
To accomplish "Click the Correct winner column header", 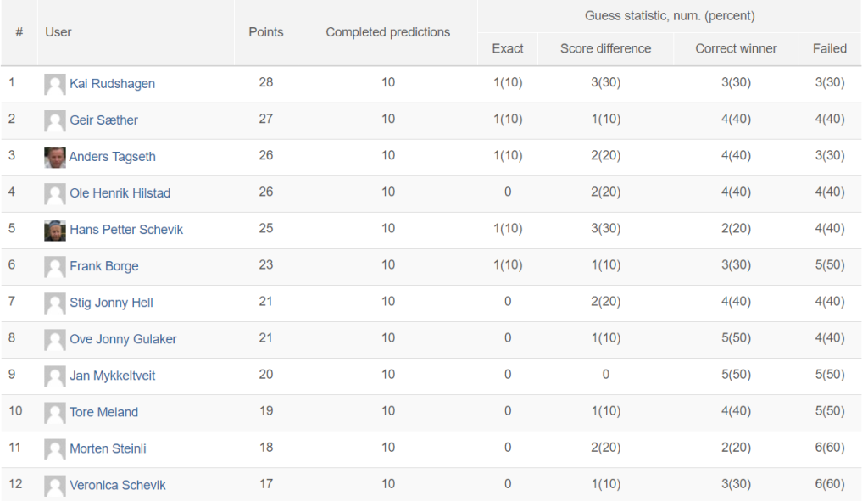I will (x=736, y=48).
